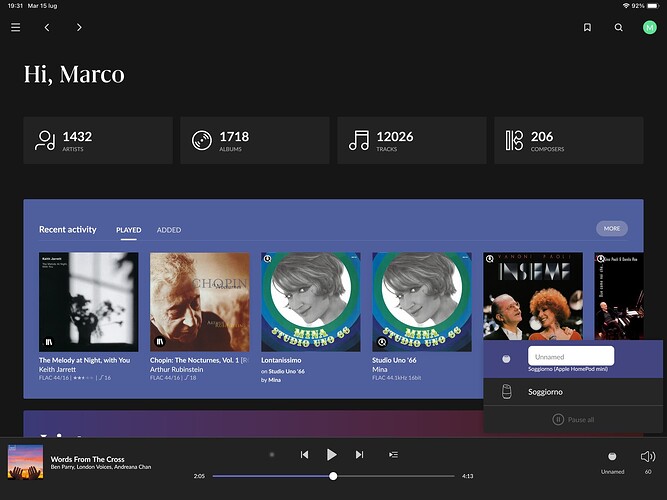Image resolution: width=667 pixels, height=500 pixels.
Task: Open the hamburger navigation menu
Action: tap(16, 27)
